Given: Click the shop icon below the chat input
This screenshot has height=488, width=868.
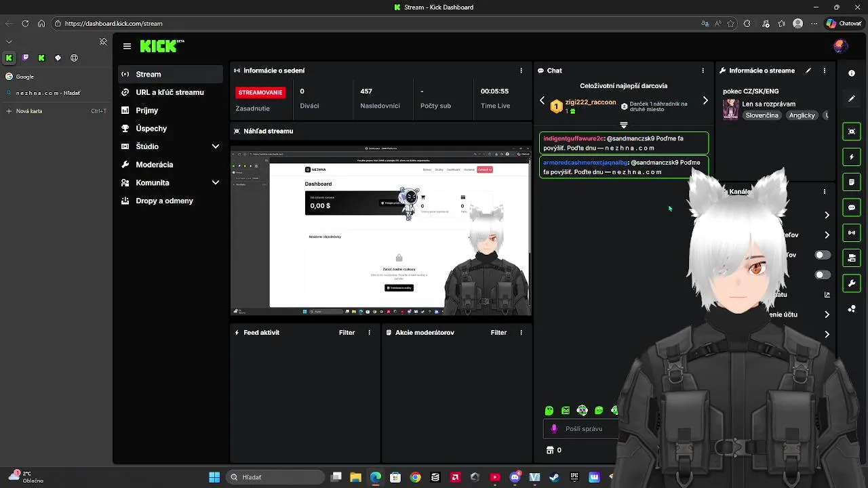Looking at the screenshot, I should [x=550, y=450].
